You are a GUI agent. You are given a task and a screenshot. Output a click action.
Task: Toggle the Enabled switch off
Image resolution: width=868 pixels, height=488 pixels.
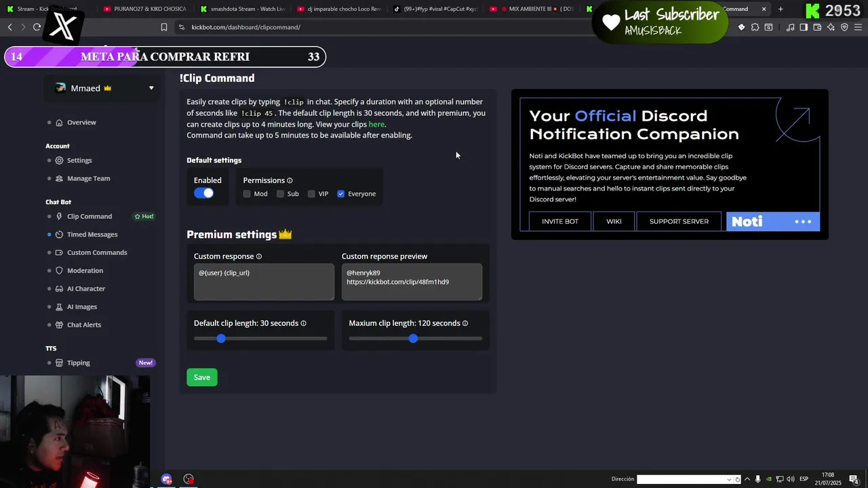coord(203,193)
